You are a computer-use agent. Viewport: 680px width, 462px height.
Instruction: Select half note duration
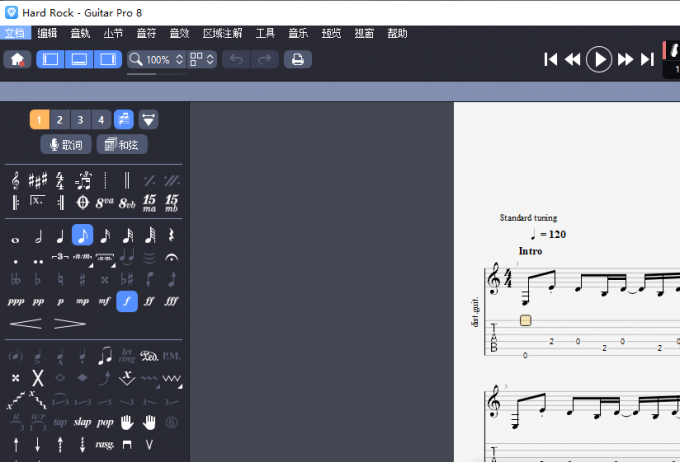38,236
